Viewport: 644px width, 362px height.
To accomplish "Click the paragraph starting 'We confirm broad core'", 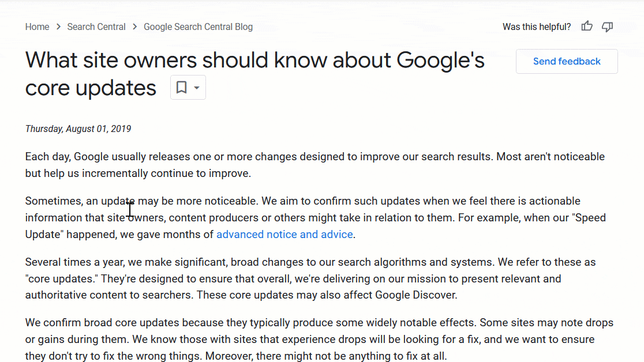I will click(x=319, y=339).
